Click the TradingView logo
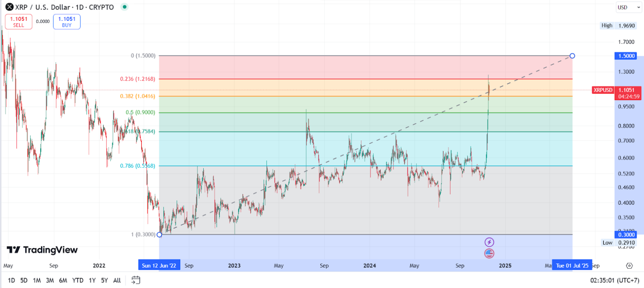The height and width of the screenshot is (288, 644). (x=42, y=250)
